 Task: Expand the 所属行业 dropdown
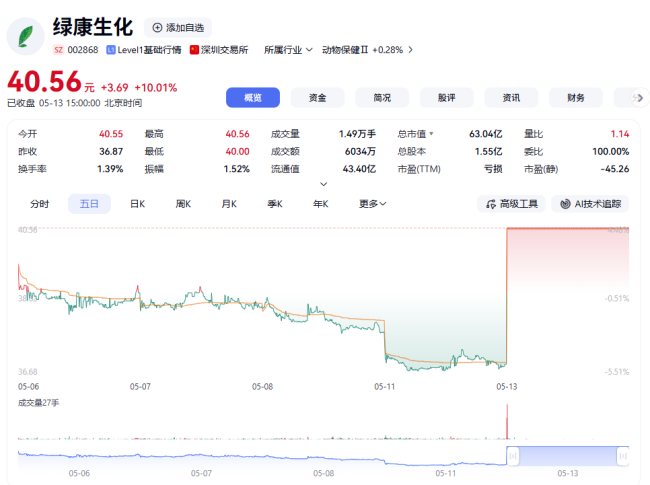click(288, 50)
